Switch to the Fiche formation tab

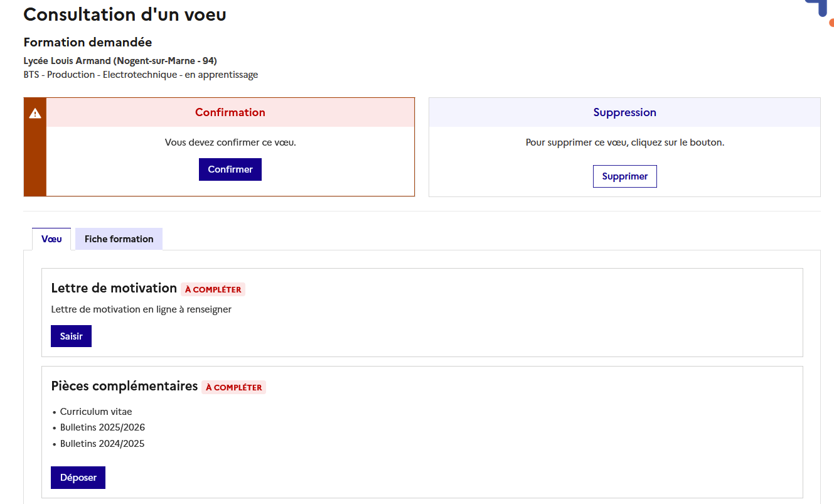click(x=119, y=239)
